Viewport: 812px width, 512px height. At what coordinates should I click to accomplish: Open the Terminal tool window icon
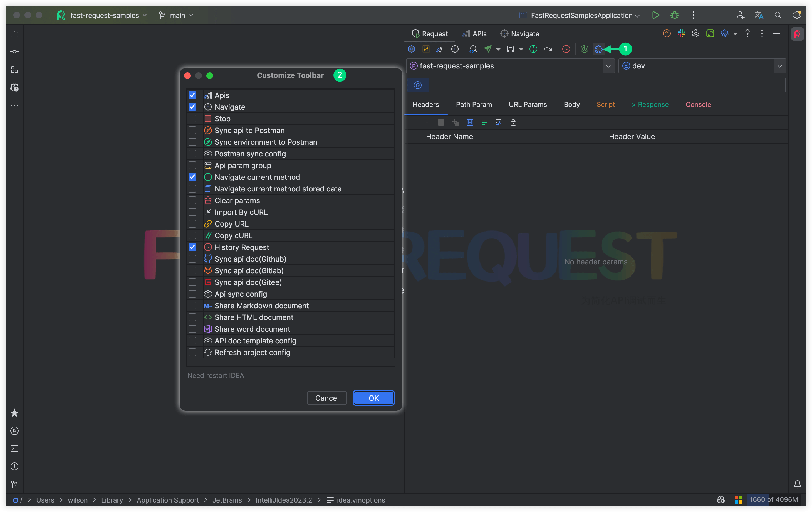click(x=14, y=449)
